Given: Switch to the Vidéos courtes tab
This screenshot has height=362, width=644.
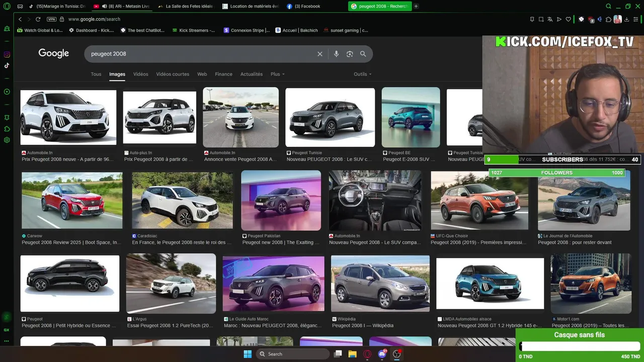Looking at the screenshot, I should (x=173, y=74).
